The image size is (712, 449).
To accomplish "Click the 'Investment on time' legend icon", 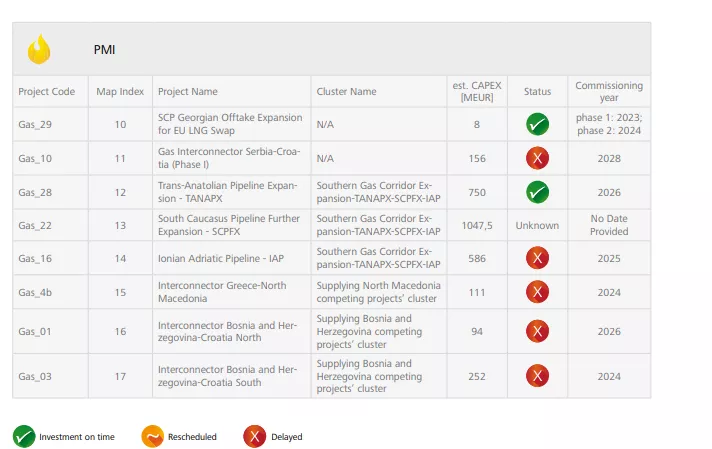I will click(24, 436).
